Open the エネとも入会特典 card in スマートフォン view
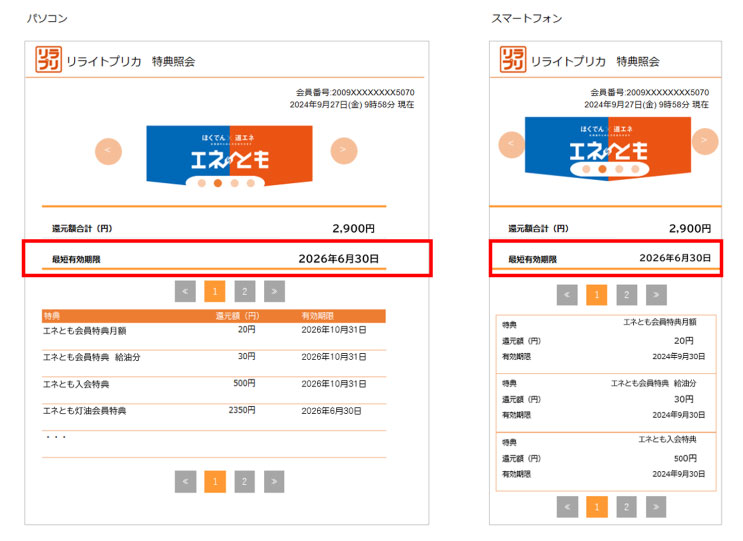Screen dimensions: 743x541 click(606, 462)
